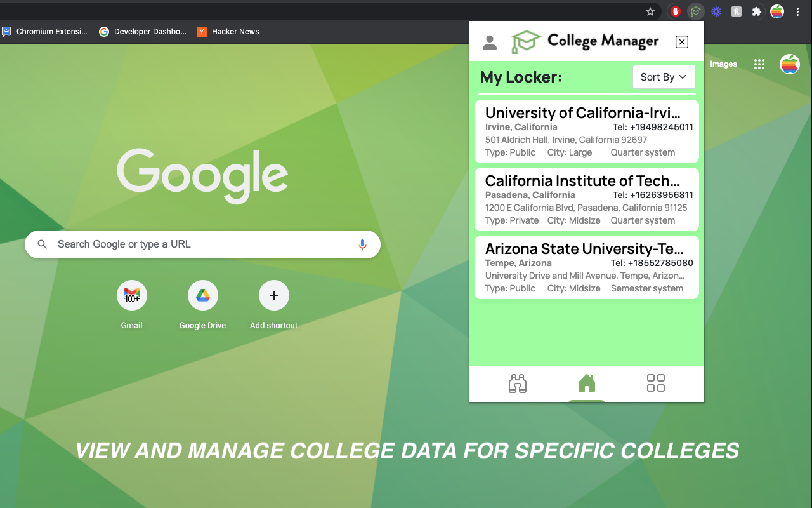The width and height of the screenshot is (812, 508).
Task: Open the user profile icon in College Manager
Action: 490,42
